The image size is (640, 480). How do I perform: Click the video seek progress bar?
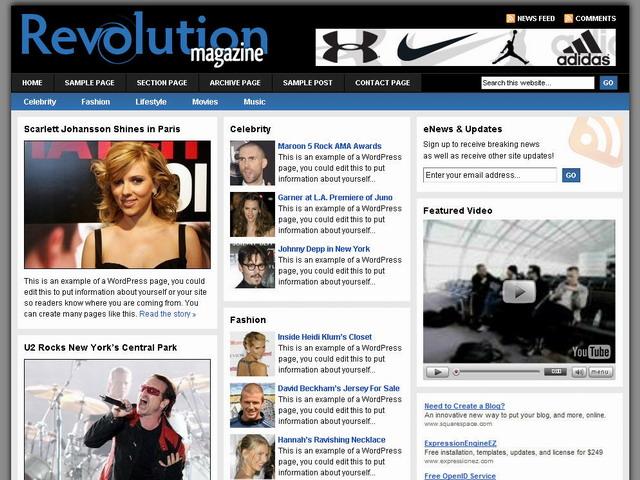500,372
